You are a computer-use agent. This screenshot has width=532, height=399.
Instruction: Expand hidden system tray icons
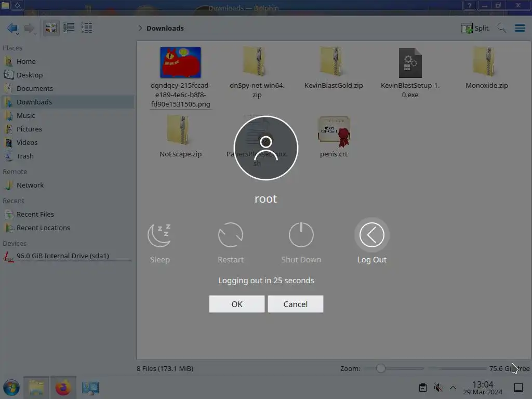point(453,388)
